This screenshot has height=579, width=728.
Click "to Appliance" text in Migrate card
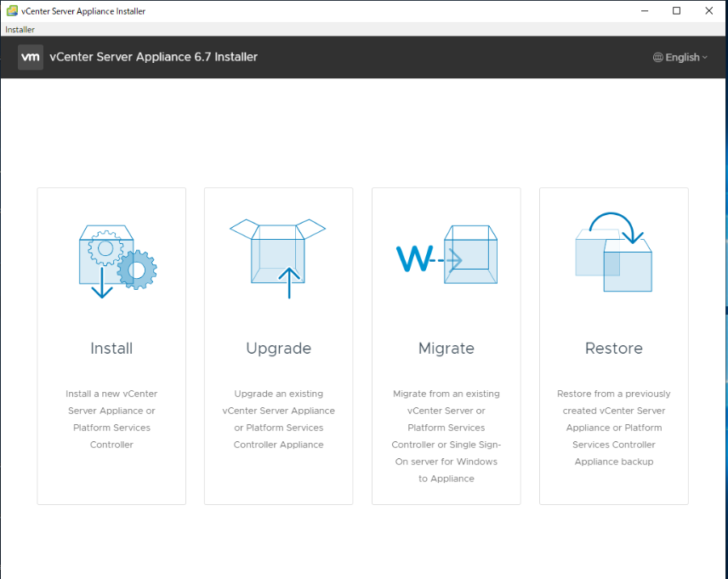click(446, 479)
